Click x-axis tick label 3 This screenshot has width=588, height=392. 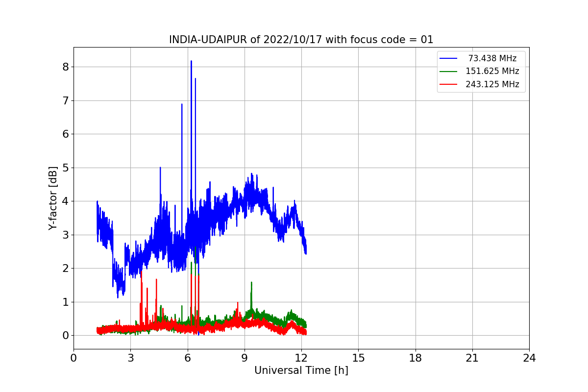[x=130, y=358]
